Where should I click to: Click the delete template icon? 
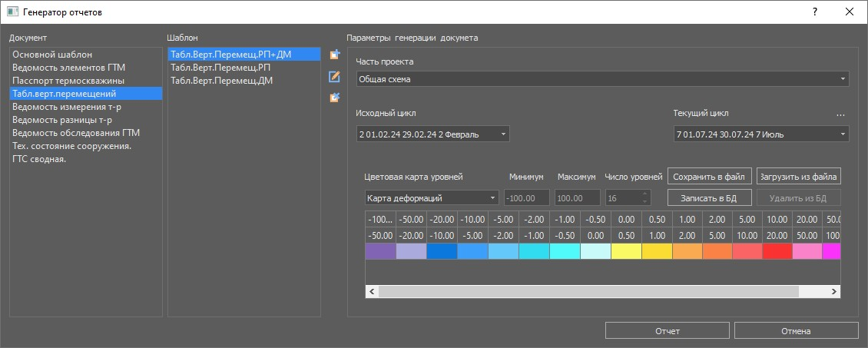(x=334, y=98)
